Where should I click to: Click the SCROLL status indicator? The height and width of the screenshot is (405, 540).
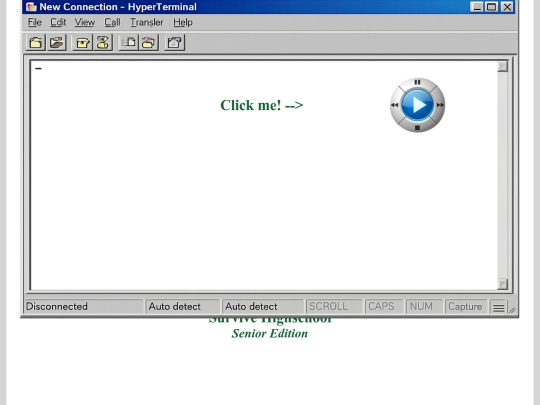coord(334,306)
